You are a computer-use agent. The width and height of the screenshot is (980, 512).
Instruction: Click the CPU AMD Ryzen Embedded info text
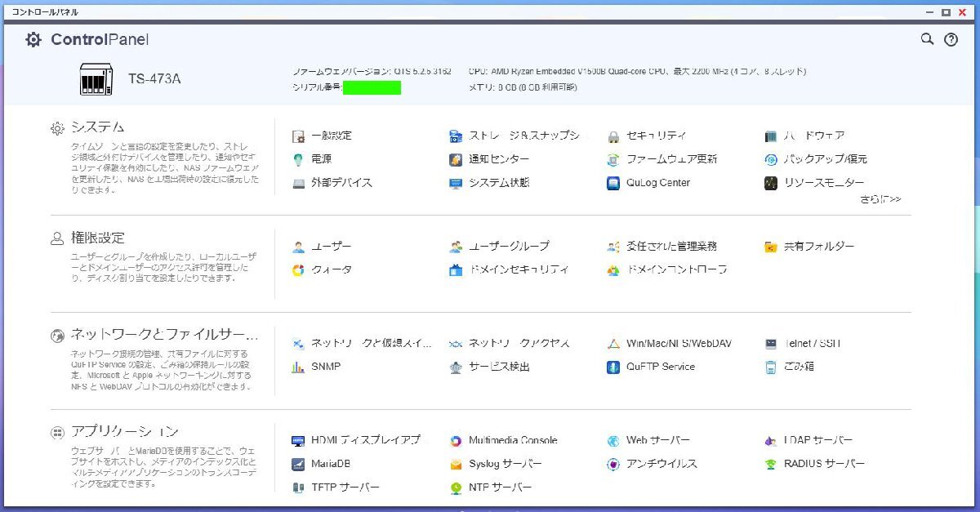coord(638,71)
